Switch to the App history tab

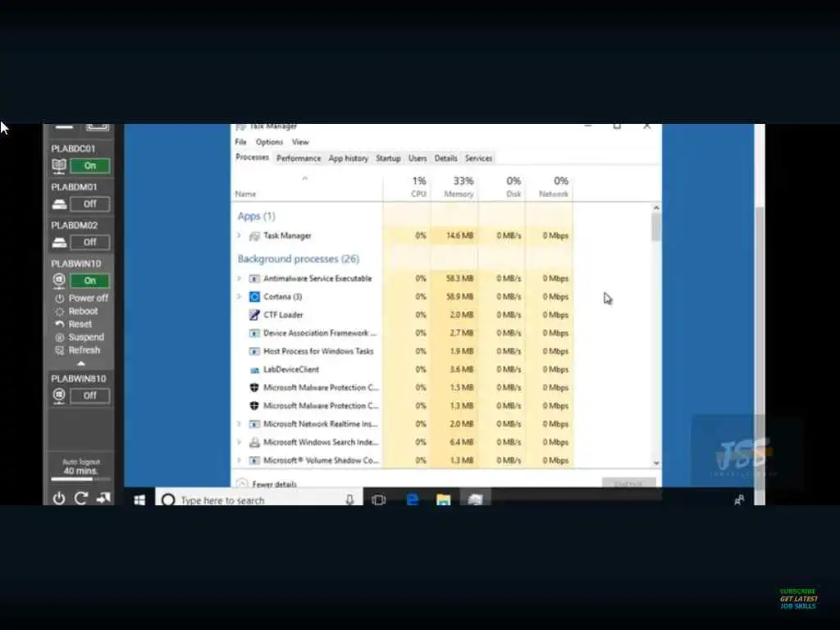(348, 158)
